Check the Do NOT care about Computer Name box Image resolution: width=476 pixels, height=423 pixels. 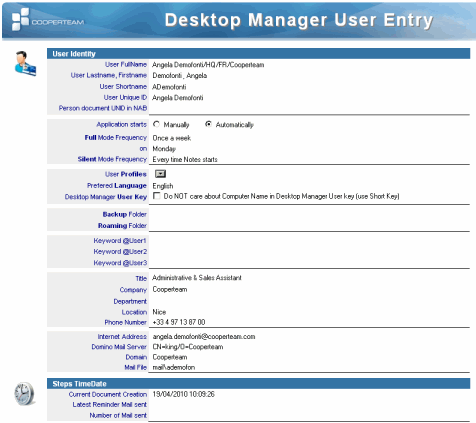pyautogui.click(x=157, y=196)
